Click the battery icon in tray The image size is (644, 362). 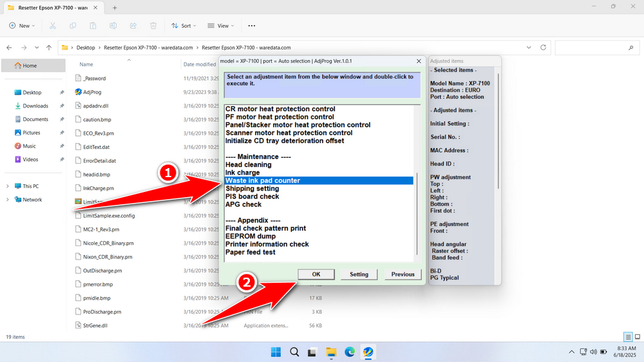click(603, 352)
